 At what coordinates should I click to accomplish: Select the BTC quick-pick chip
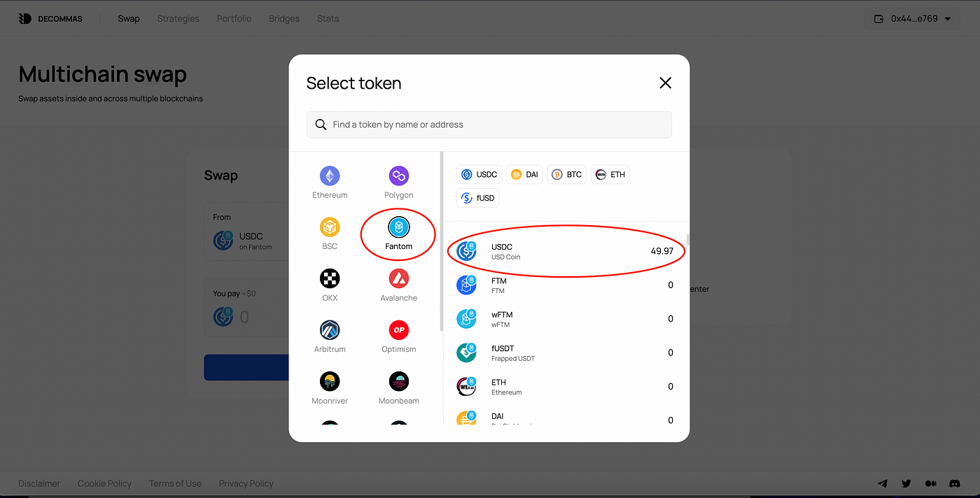566,174
